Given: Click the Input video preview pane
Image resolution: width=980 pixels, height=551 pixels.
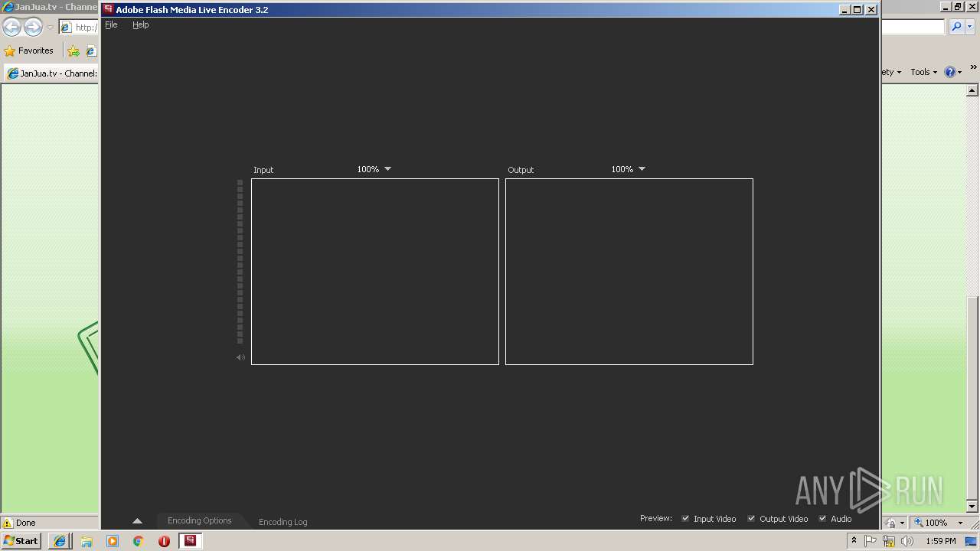Looking at the screenshot, I should pyautogui.click(x=375, y=272).
